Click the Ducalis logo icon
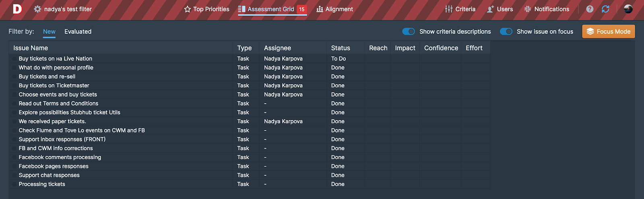644x199 pixels. click(x=17, y=9)
